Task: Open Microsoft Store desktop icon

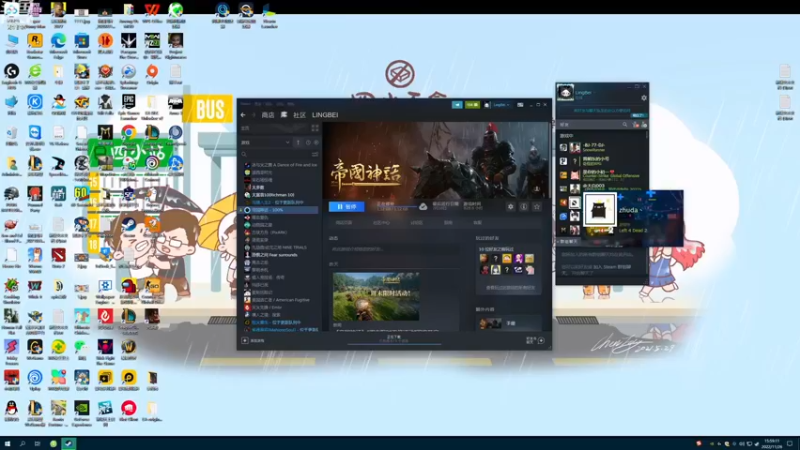Action: [82, 45]
